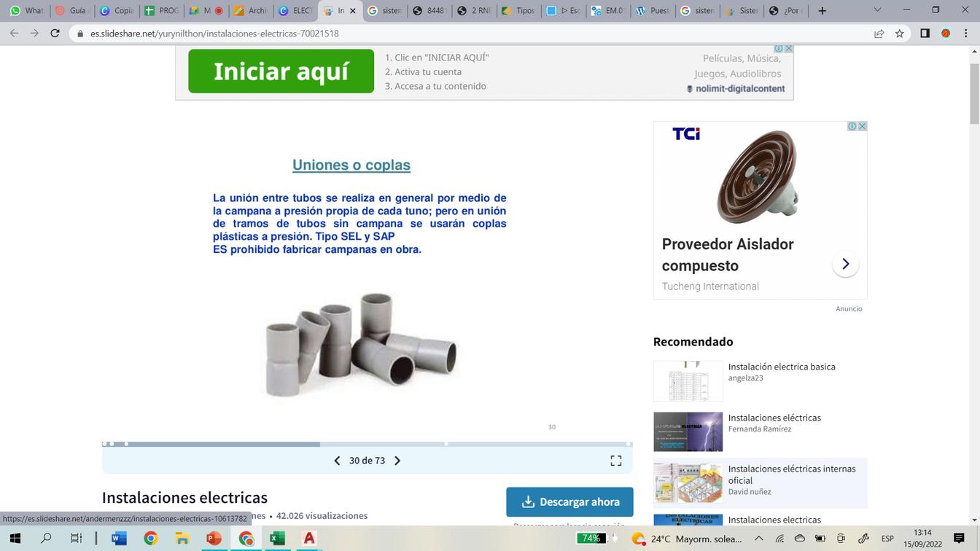Viewport: 980px width, 551px height.
Task: Click the ESP language indicator
Action: click(887, 539)
